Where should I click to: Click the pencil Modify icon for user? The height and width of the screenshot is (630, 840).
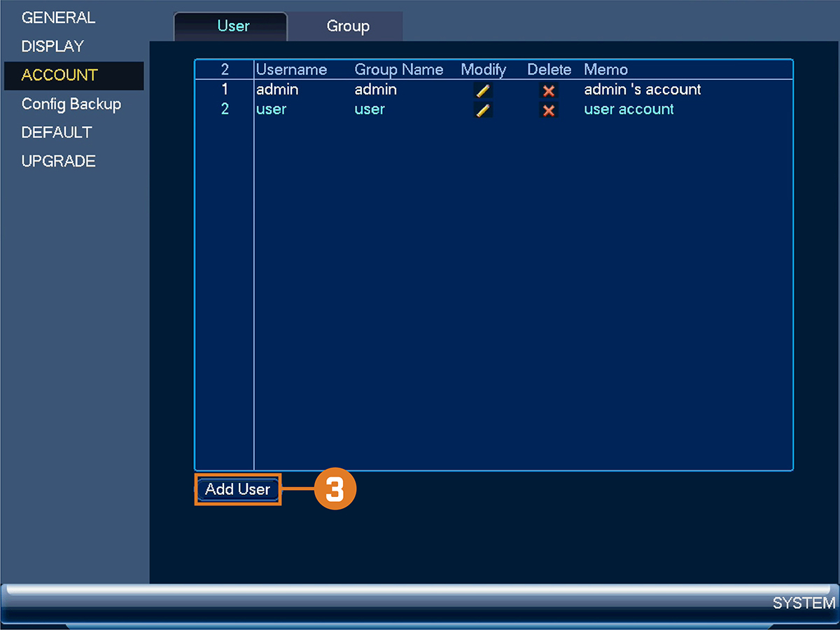(x=482, y=110)
